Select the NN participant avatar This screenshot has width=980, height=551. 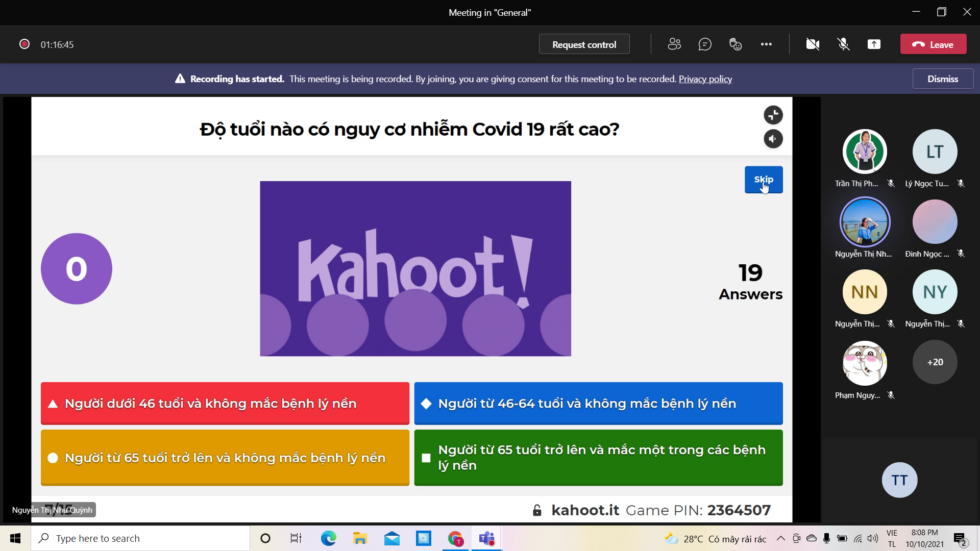click(x=865, y=292)
